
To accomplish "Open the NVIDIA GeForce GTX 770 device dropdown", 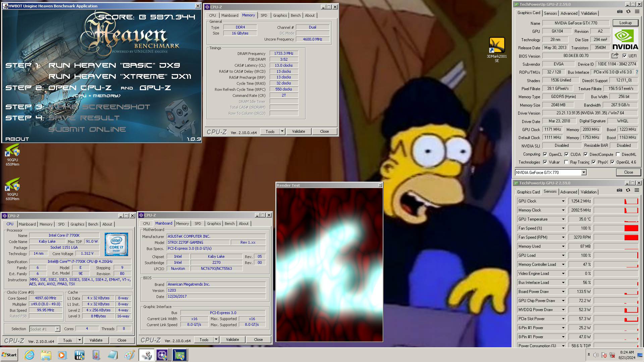I will 584,172.
